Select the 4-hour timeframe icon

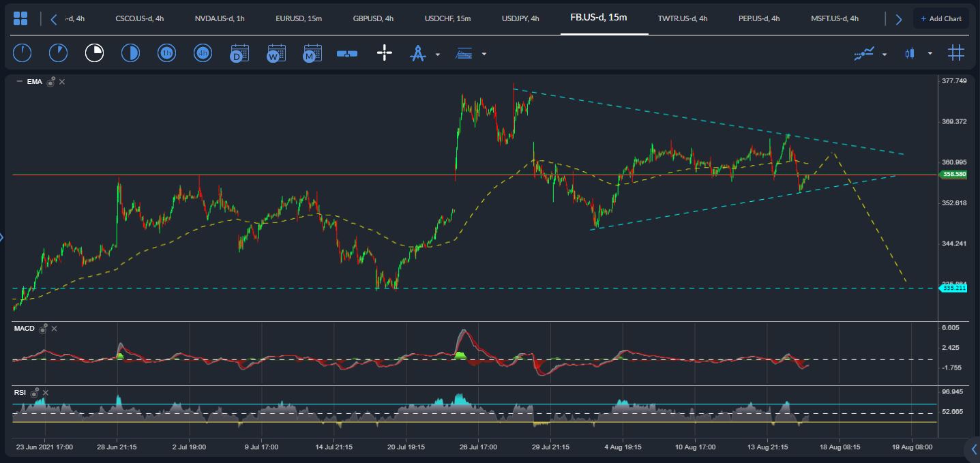[203, 53]
